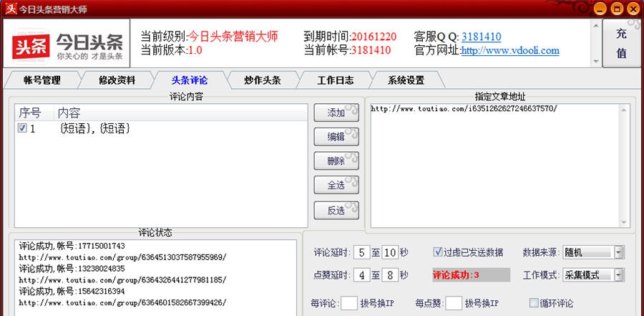644x316 pixels.
Task: Minimize the 今日头条营销大师 window
Action: pyautogui.click(x=600, y=9)
